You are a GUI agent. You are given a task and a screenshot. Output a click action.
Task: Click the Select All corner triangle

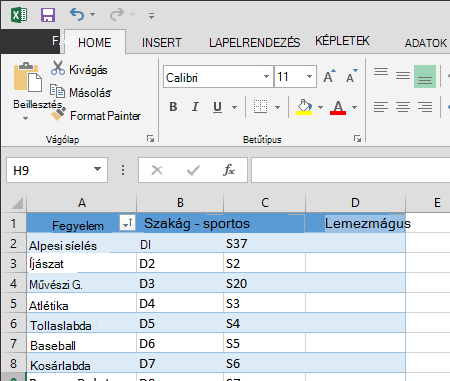pyautogui.click(x=16, y=203)
